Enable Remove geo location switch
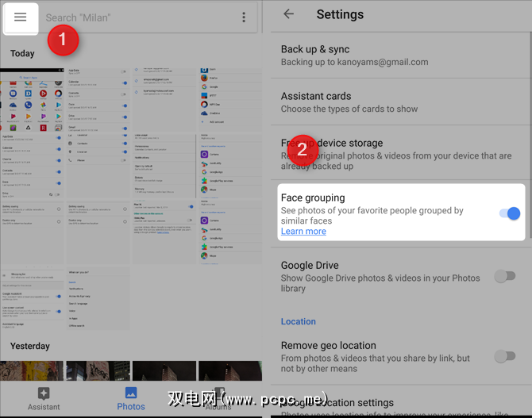Viewport: 532px width, 418px height. [505, 356]
